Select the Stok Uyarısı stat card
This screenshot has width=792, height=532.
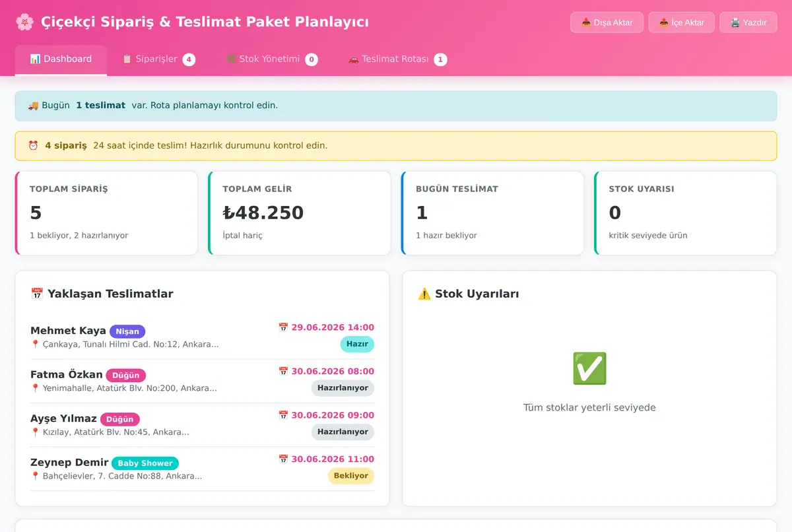(686, 213)
